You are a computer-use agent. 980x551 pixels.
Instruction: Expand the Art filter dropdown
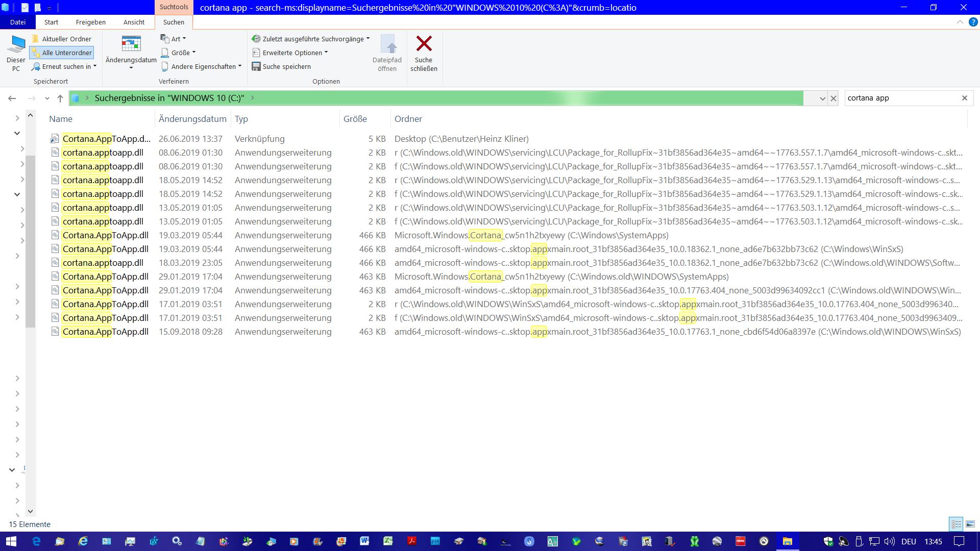click(x=174, y=39)
